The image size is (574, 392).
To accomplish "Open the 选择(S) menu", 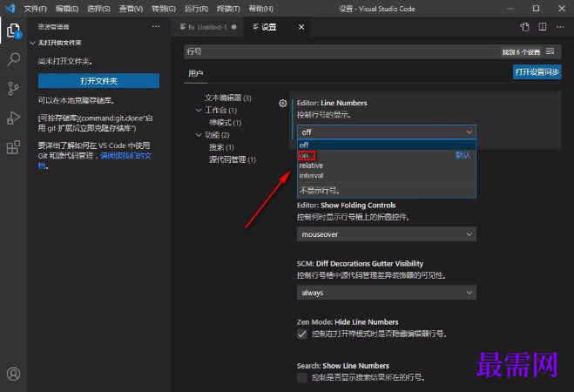I will point(98,9).
